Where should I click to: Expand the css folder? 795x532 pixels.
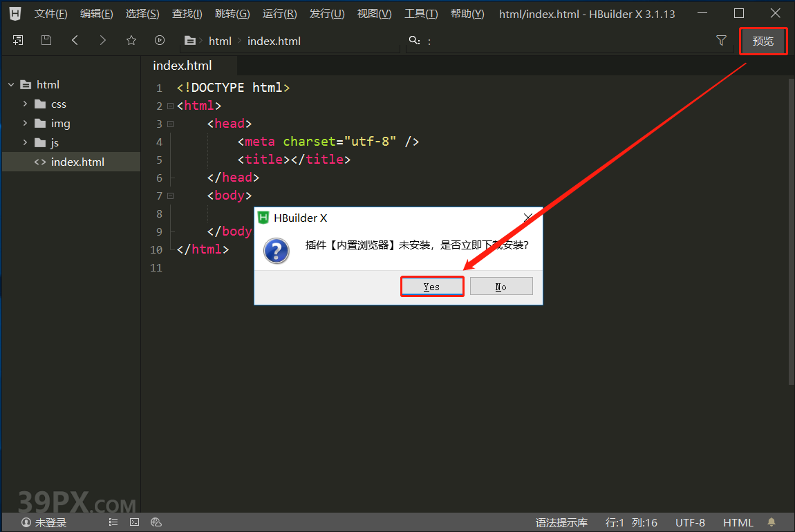26,104
